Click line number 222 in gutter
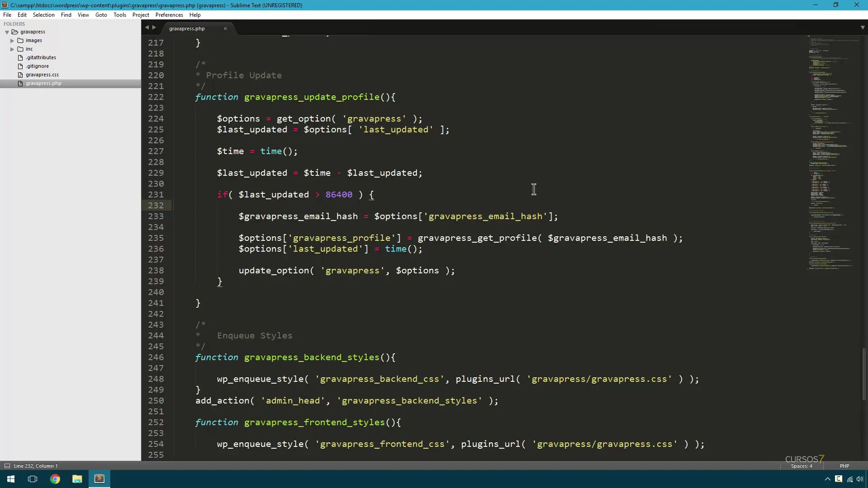This screenshot has width=868, height=488. click(156, 97)
